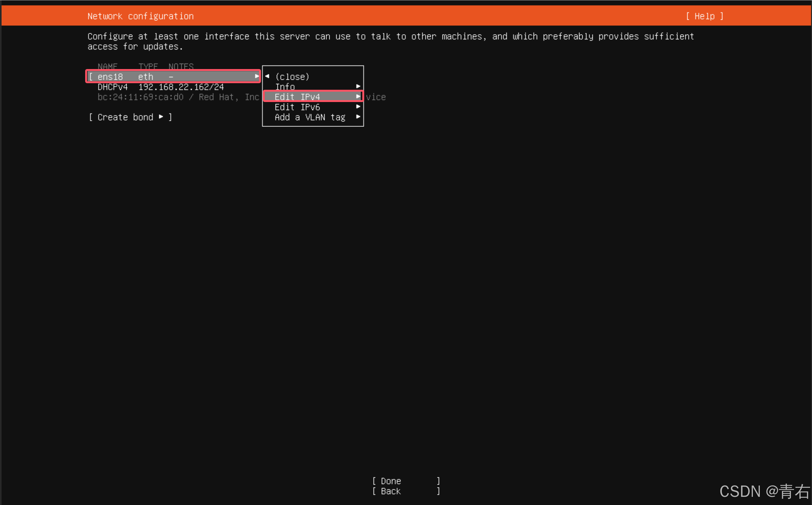Click the left arrow beside (close)
812x505 pixels.
coord(267,76)
